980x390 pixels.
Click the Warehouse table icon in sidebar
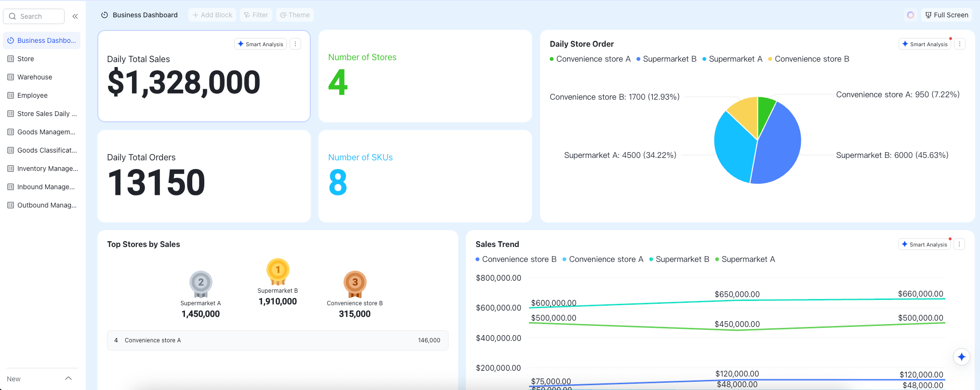click(11, 77)
